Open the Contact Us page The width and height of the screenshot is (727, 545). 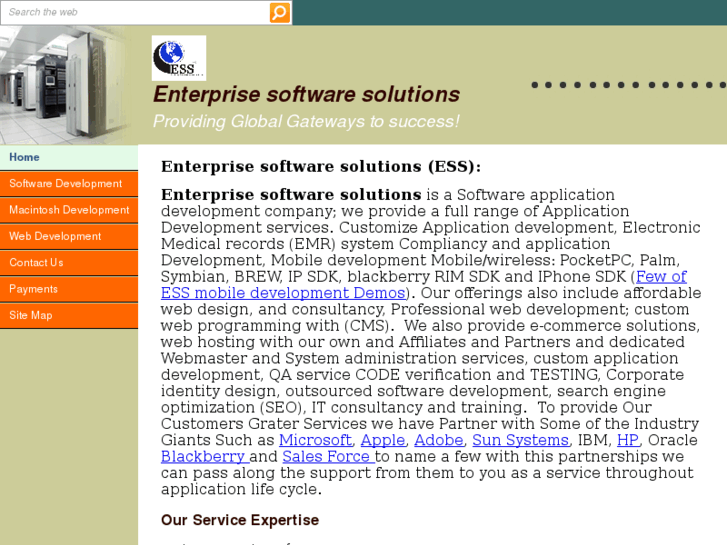(x=69, y=263)
